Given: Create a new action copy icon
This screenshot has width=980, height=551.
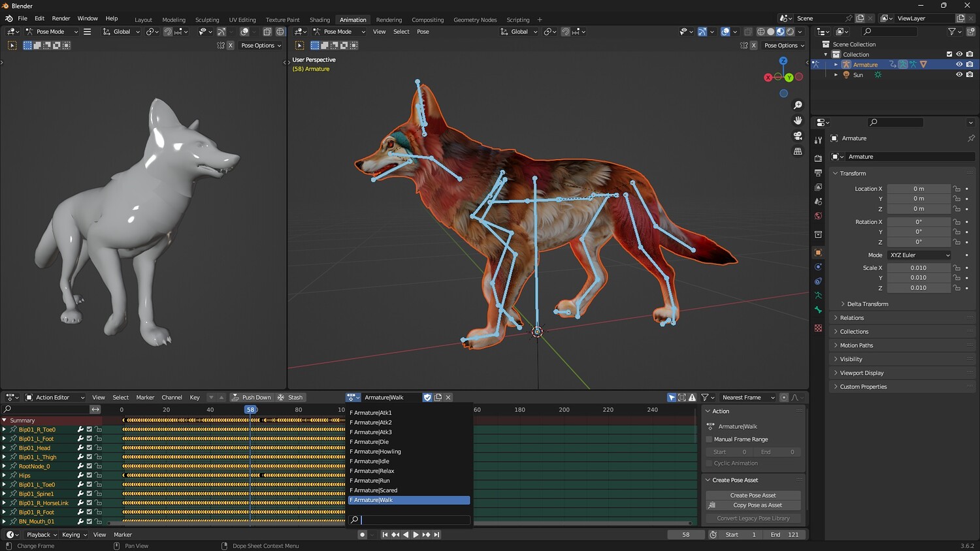Looking at the screenshot, I should [438, 398].
